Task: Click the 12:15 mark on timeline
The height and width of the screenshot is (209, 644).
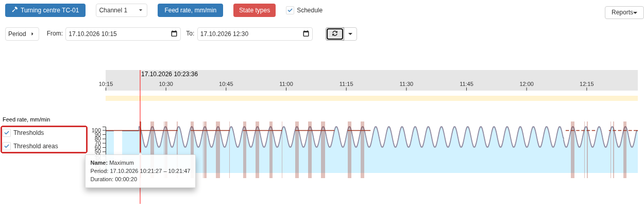Action: pyautogui.click(x=587, y=84)
